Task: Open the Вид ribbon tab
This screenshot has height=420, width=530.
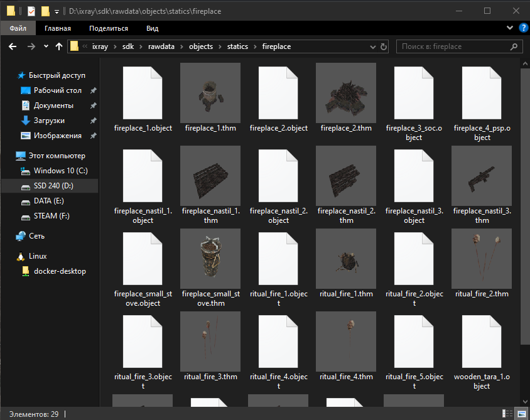Action: pos(153,28)
